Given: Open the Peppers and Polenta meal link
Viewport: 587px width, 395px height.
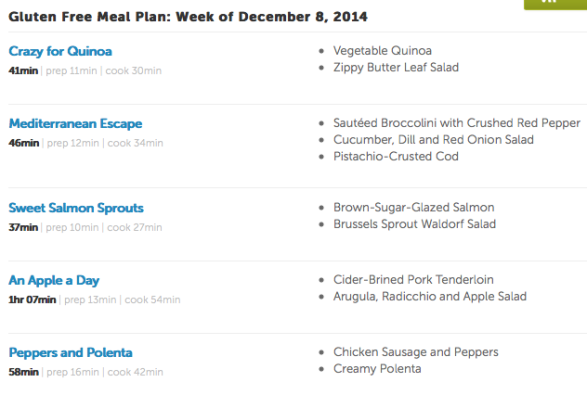Looking at the screenshot, I should pos(70,353).
